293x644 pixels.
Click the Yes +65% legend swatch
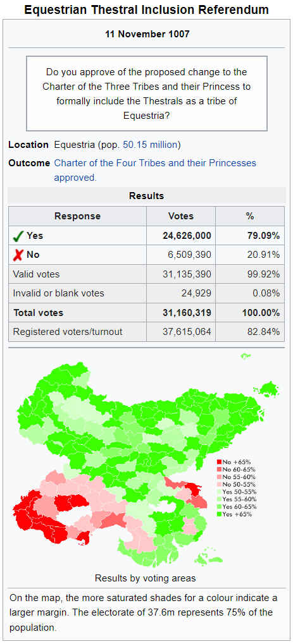pos(220,514)
